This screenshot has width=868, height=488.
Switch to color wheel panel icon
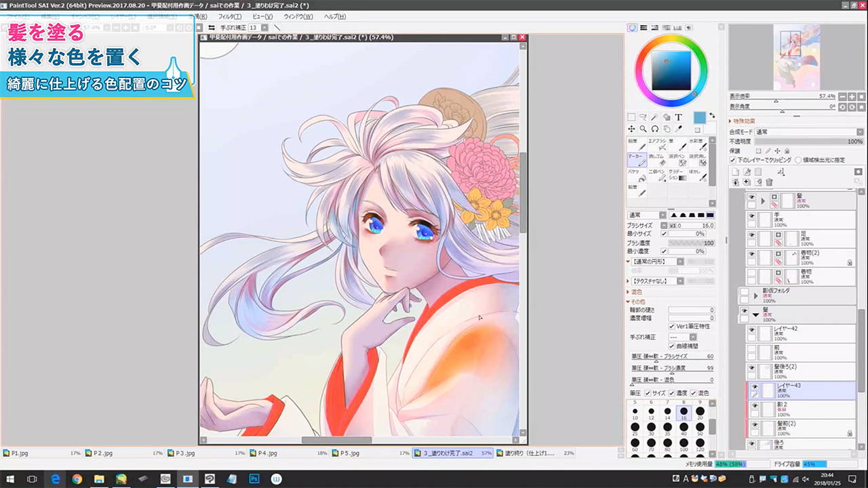(x=632, y=28)
